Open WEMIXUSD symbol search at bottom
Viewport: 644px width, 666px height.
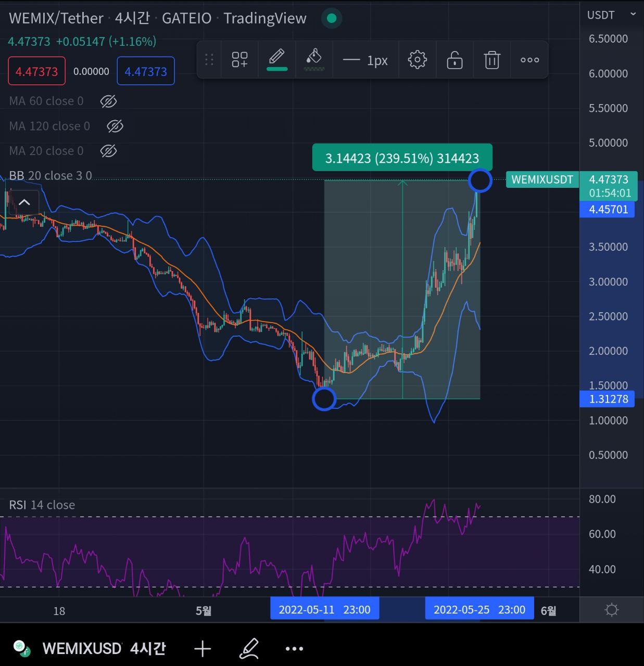click(82, 648)
